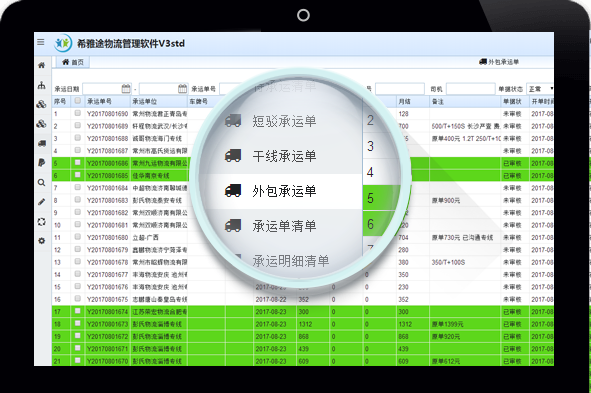
Task: Click the remark cell 原单730元 已沟通专线
Action: (x=462, y=237)
